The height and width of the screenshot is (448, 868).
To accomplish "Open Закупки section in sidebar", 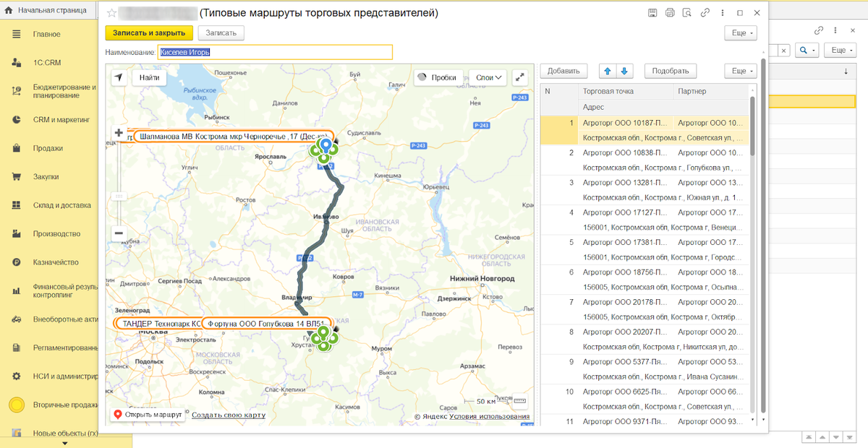I will click(46, 176).
